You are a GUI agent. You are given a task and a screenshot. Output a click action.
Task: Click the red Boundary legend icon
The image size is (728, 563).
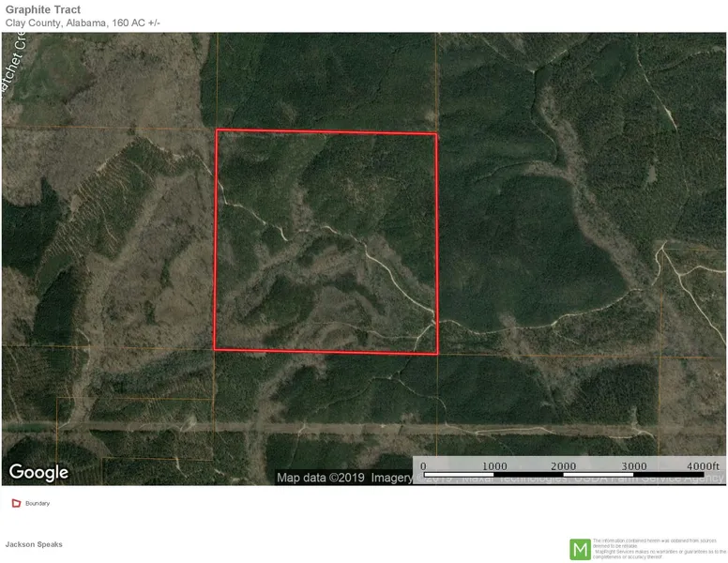click(15, 504)
